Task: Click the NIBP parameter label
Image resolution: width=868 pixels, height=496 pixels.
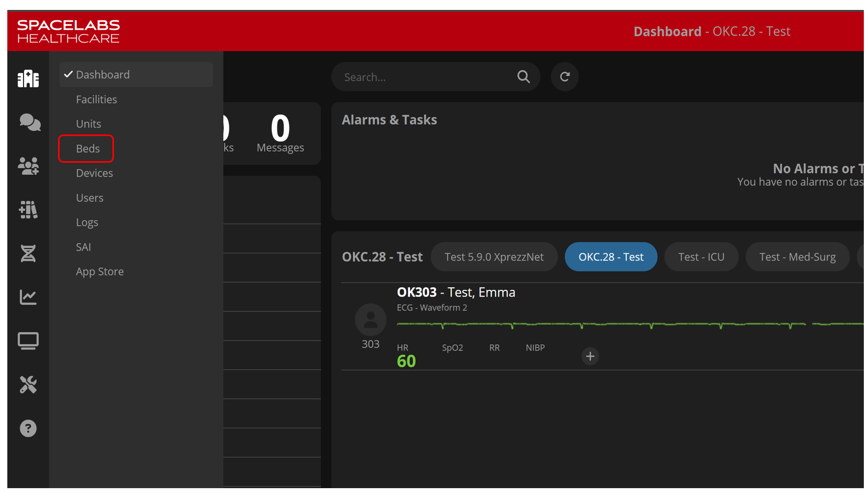Action: [x=535, y=348]
